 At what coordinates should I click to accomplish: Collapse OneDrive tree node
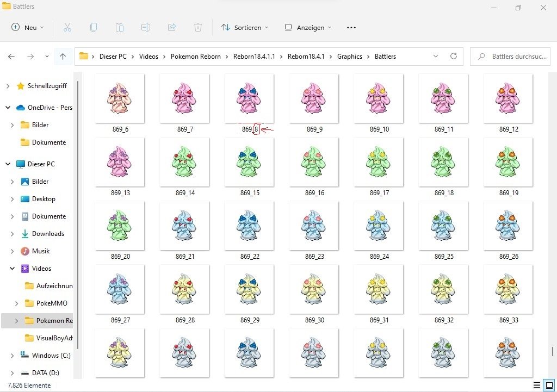pos(8,108)
